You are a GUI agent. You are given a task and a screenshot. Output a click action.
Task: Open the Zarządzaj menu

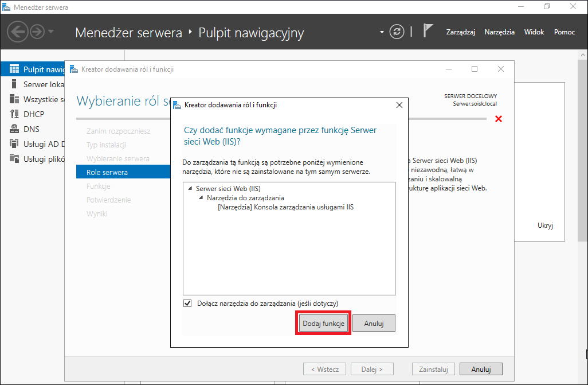coord(461,32)
